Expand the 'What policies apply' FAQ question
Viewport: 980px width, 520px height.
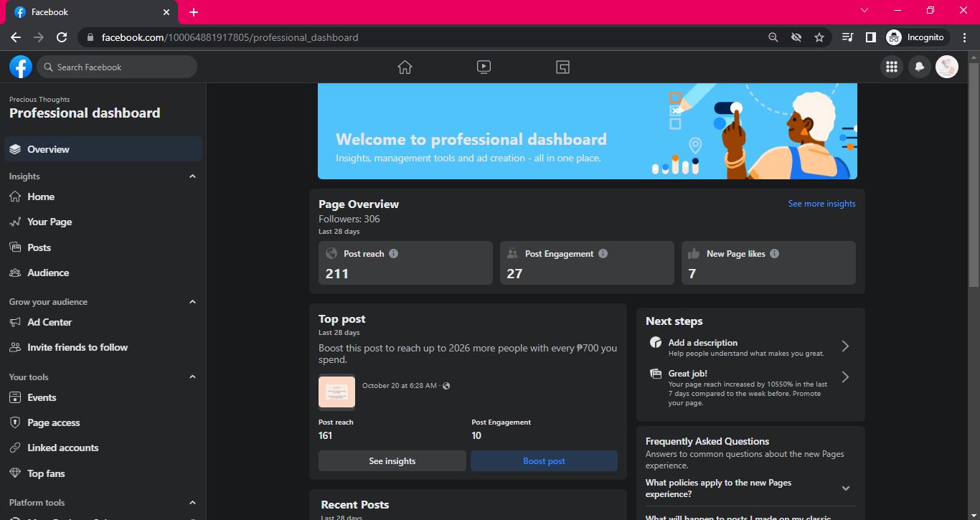[x=846, y=488]
